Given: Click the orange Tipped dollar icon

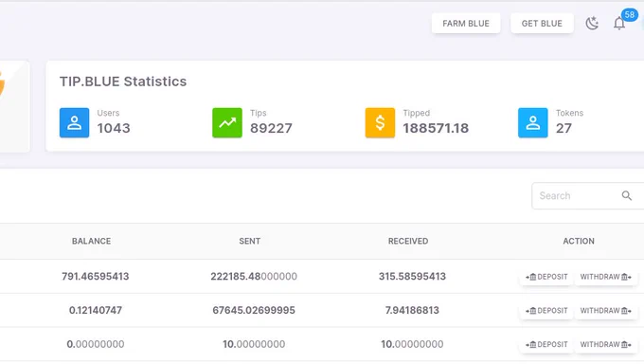Looking at the screenshot, I should pyautogui.click(x=380, y=122).
